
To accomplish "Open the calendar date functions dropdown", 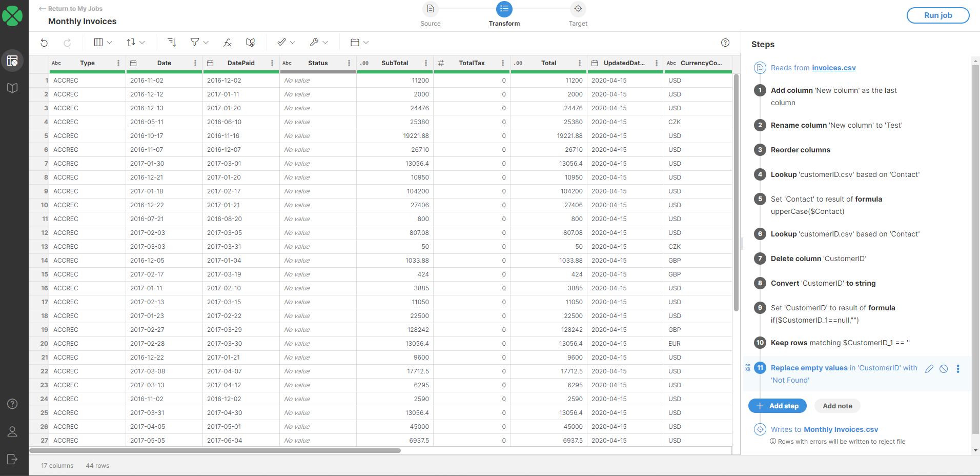I will click(x=359, y=43).
